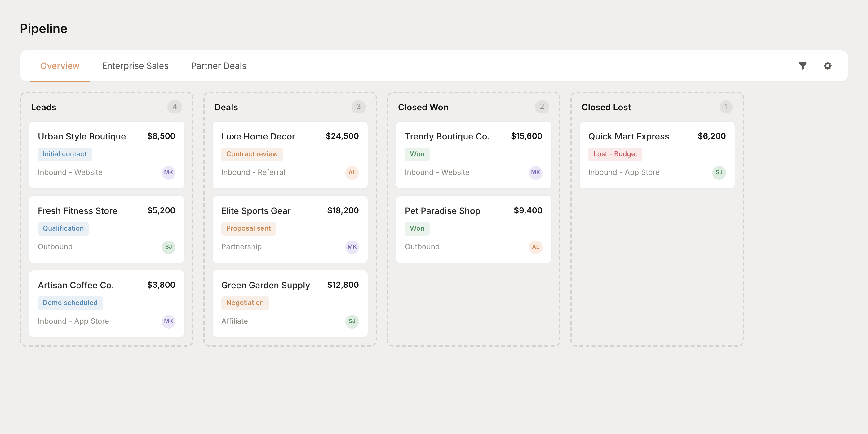Toggle the Negotiation chip on Green Garden Supply
Viewport: 868px width, 434px height.
(245, 303)
